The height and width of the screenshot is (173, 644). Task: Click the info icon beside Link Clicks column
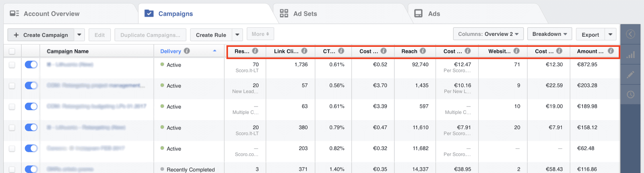(x=304, y=51)
